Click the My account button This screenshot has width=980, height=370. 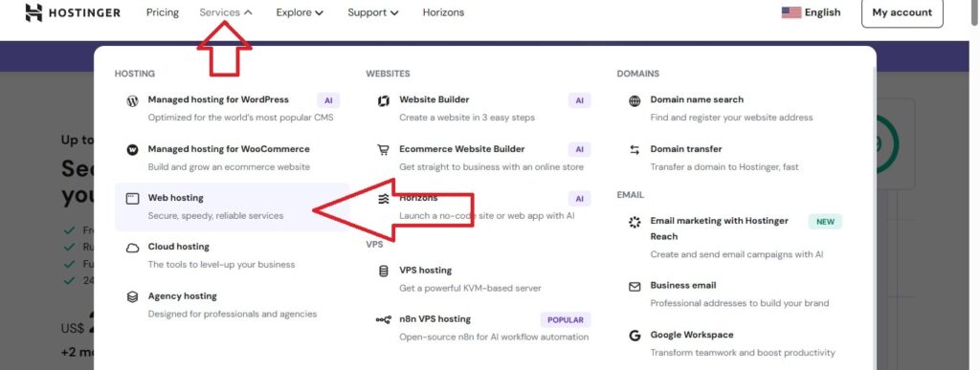pos(902,13)
